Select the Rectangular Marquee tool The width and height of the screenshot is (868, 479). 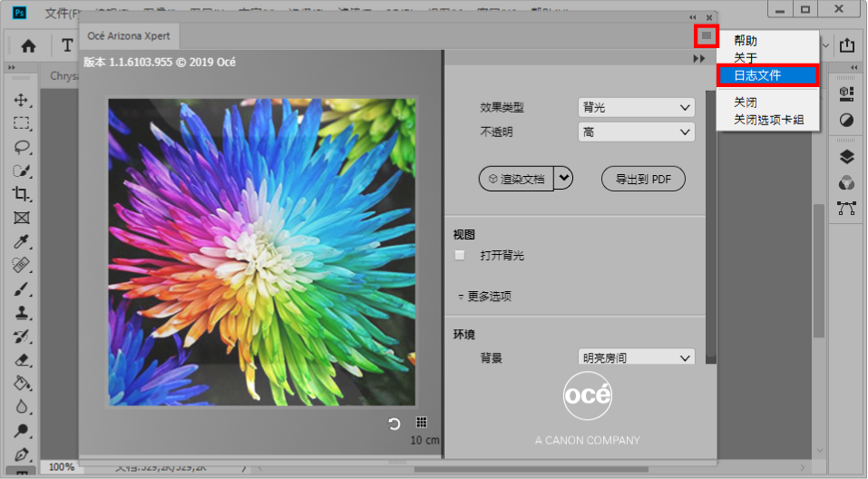point(22,123)
